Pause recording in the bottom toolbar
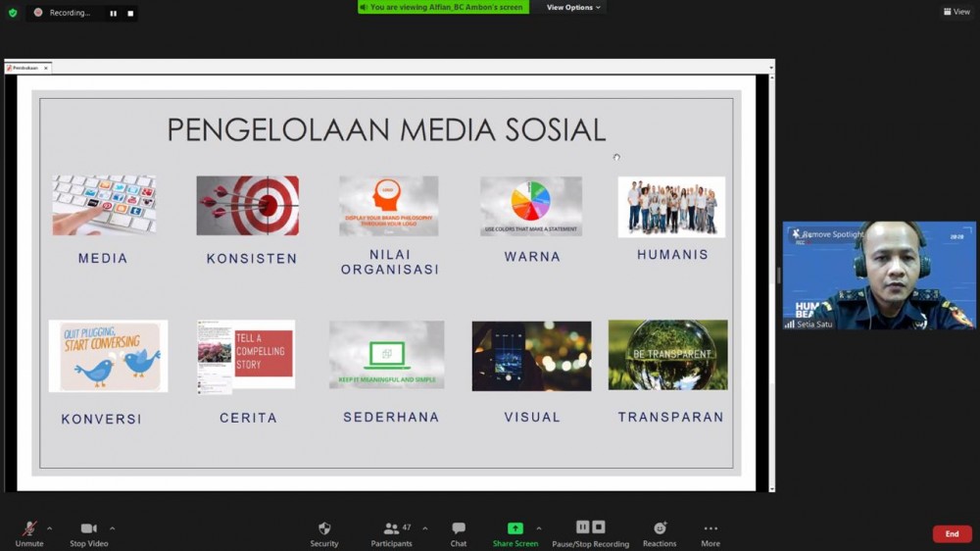980x551 pixels. 582,527
